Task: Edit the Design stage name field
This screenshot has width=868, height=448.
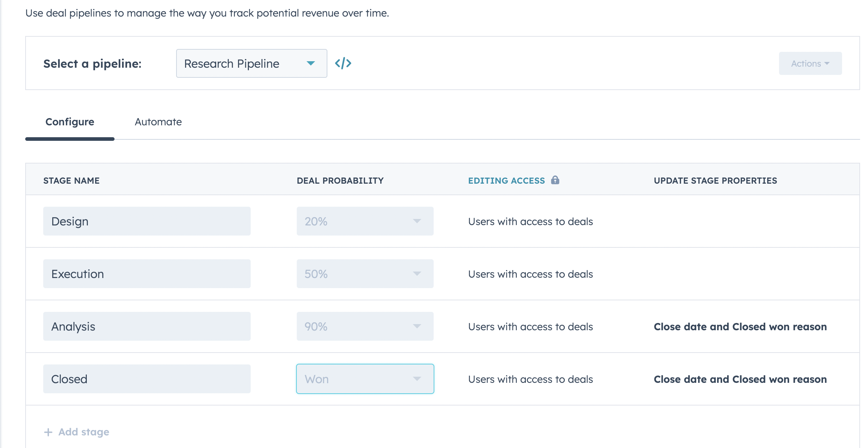Action: pos(147,221)
